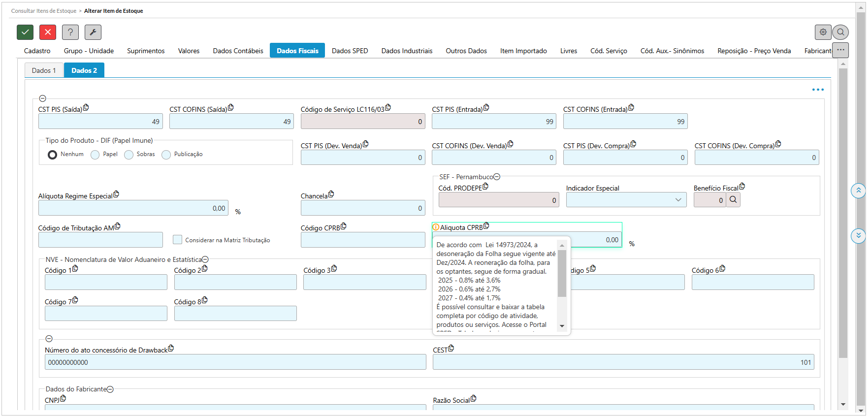Click the tooltip scrollbar down arrow
This screenshot has width=868, height=416.
click(x=562, y=326)
